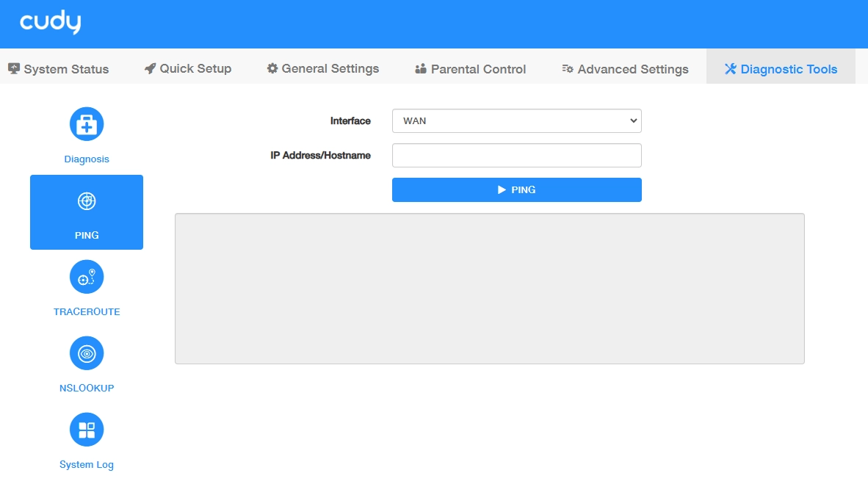Screen dimensions: 868x484
Task: Open the System Log grid icon
Action: (87, 430)
